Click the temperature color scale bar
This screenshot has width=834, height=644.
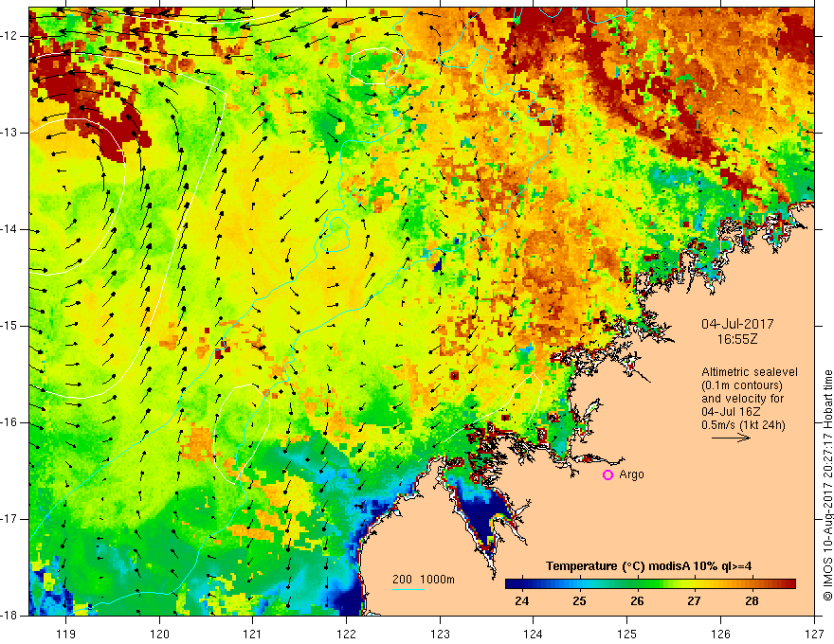tap(650, 584)
